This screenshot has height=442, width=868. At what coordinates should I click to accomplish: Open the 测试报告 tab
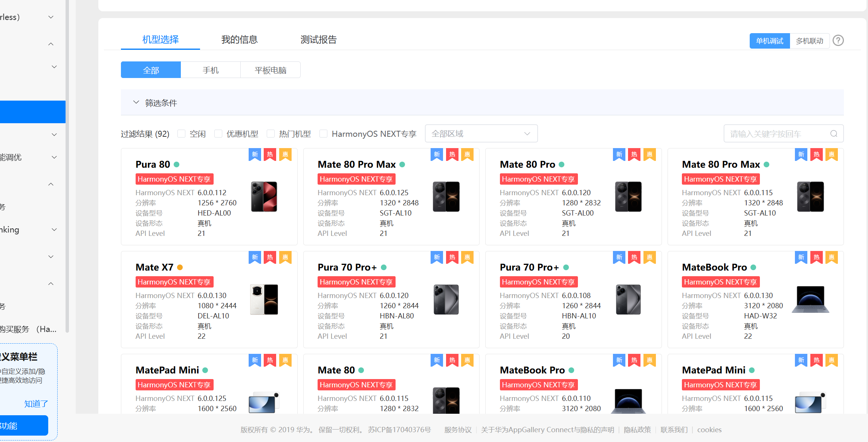(318, 40)
